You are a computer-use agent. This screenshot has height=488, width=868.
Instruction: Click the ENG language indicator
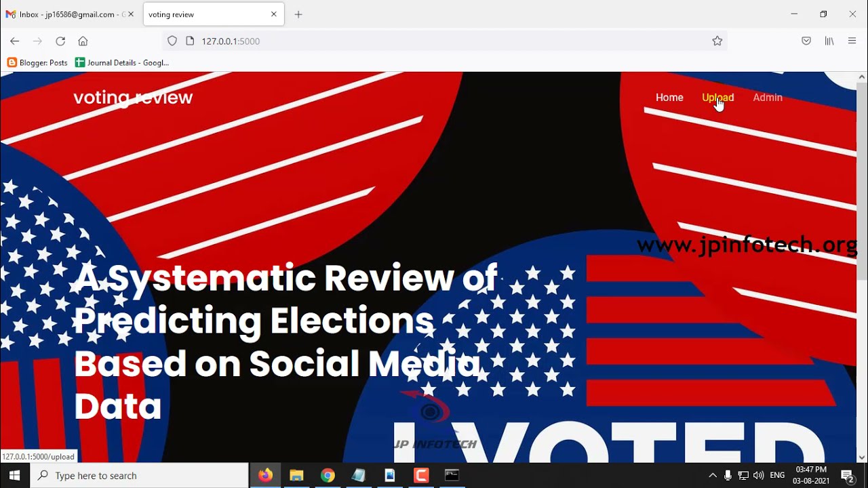tap(778, 476)
